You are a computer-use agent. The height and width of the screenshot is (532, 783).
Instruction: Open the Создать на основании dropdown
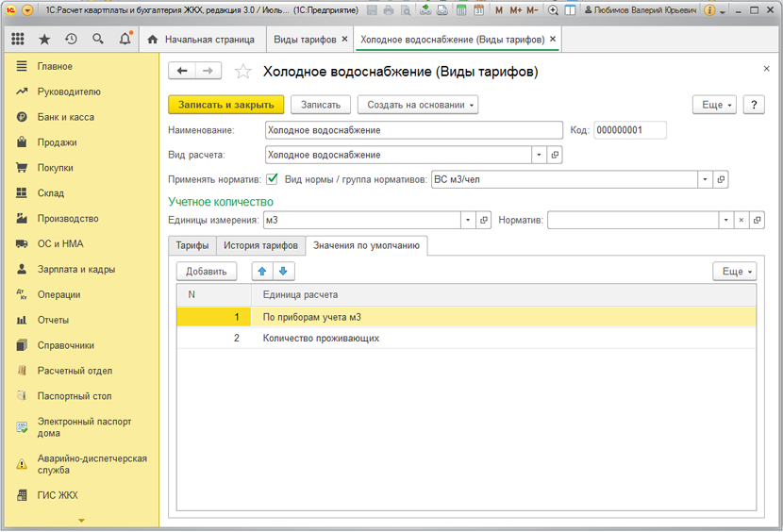pyautogui.click(x=417, y=105)
